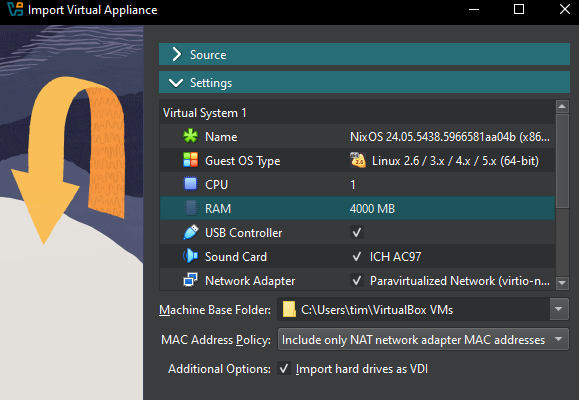
Task: Click the Network Adapter monitors icon
Action: coord(191,280)
